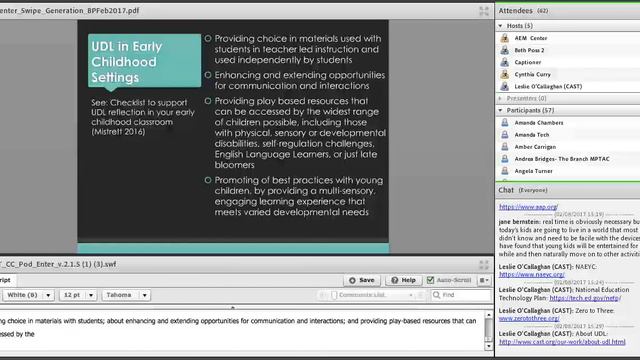Open the www.naeyc.org chat link
The height and width of the screenshot is (360, 640).
click(531, 275)
